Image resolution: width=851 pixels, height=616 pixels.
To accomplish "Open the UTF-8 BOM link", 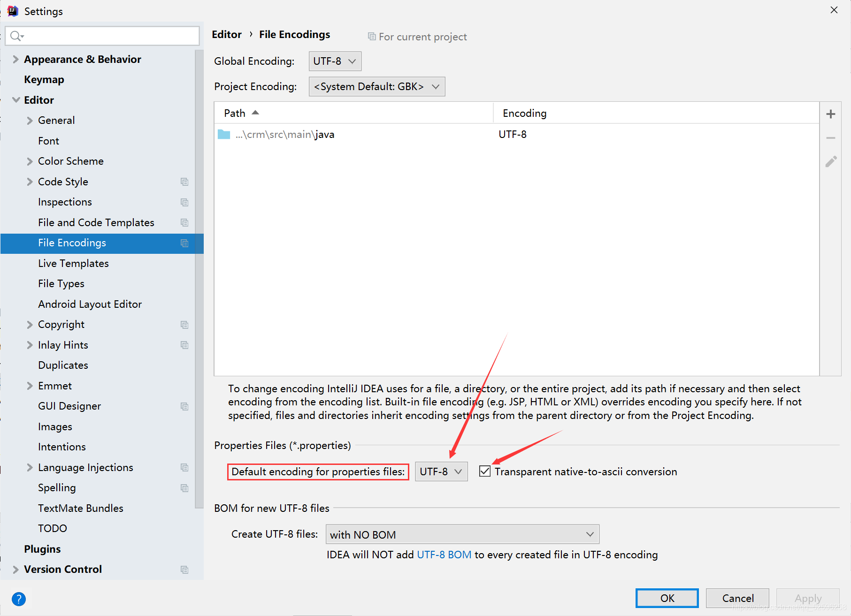I will pyautogui.click(x=444, y=555).
